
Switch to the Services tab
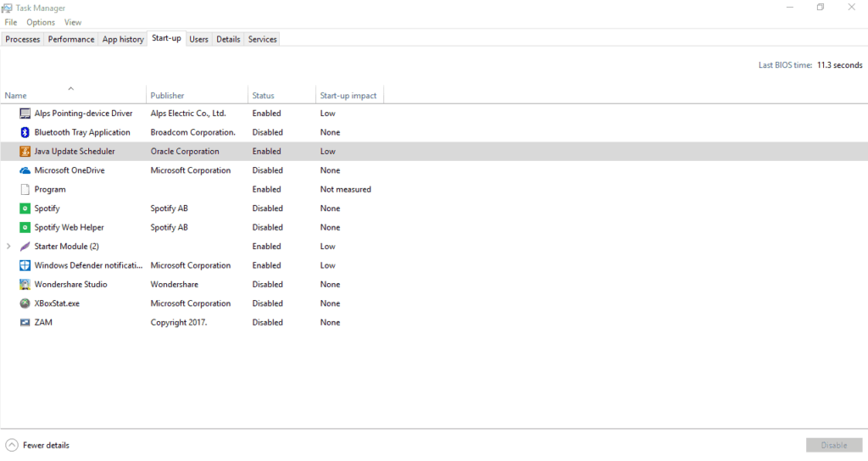(x=263, y=39)
